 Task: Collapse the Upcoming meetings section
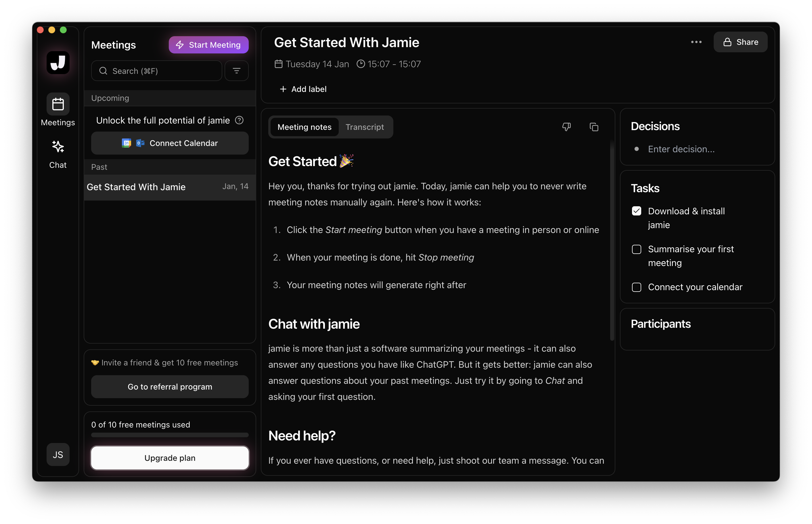tap(110, 98)
